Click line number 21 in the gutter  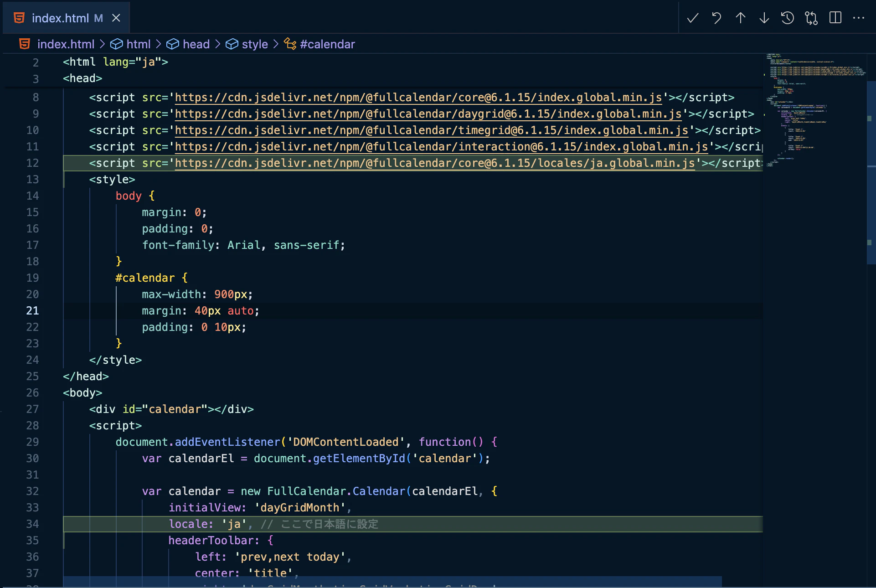pos(32,311)
